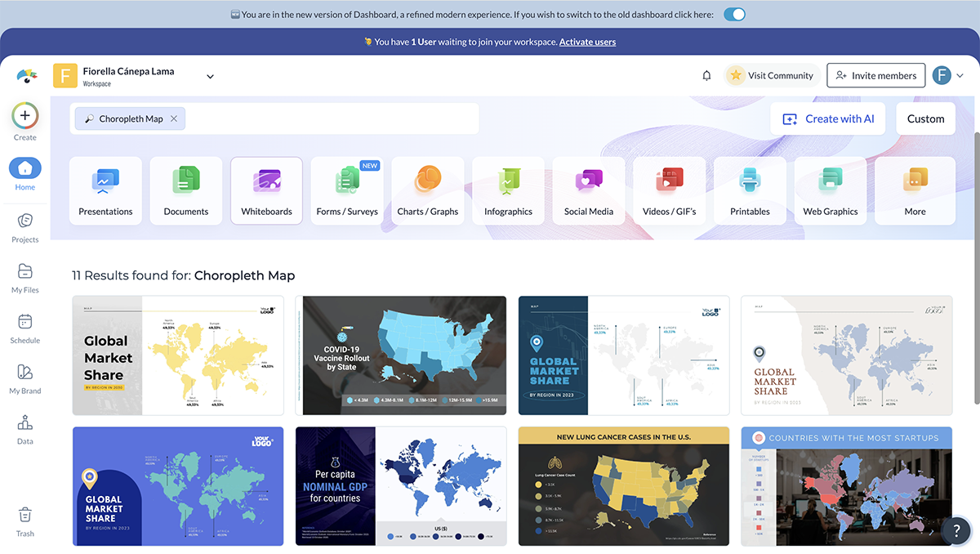Select the Infographics category icon
Viewport: 980px width, 554px height.
point(508,181)
